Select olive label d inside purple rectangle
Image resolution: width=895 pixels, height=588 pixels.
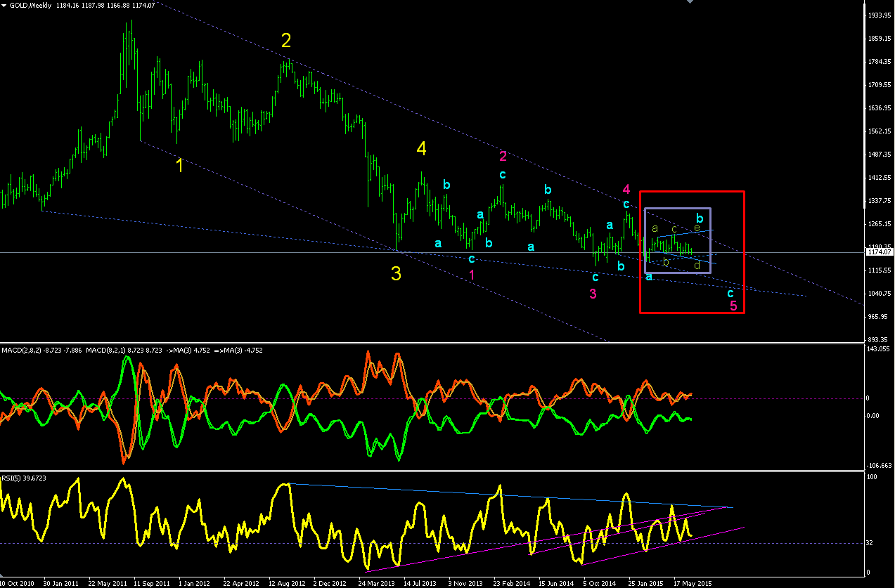tap(697, 265)
